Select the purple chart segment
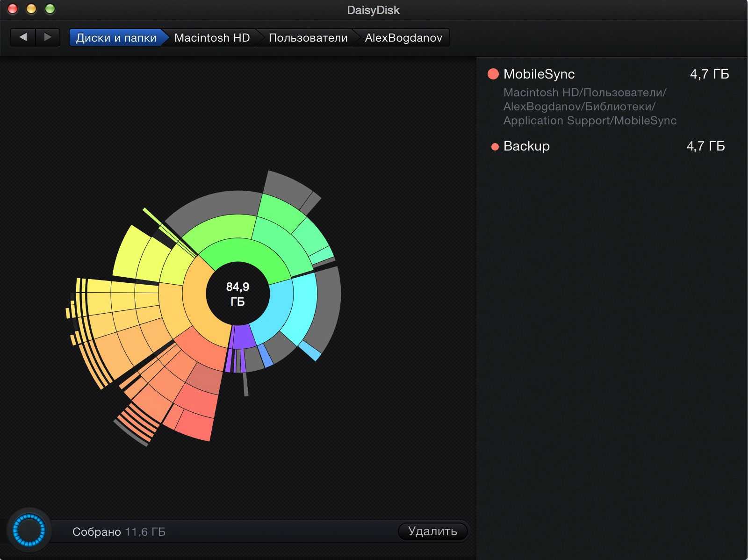The height and width of the screenshot is (560, 748). click(x=241, y=337)
